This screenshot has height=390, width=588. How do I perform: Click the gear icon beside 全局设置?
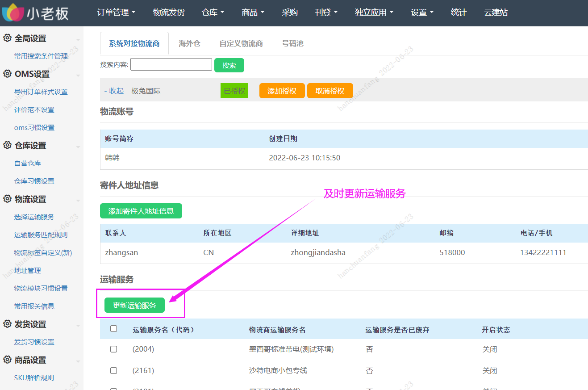coord(7,38)
